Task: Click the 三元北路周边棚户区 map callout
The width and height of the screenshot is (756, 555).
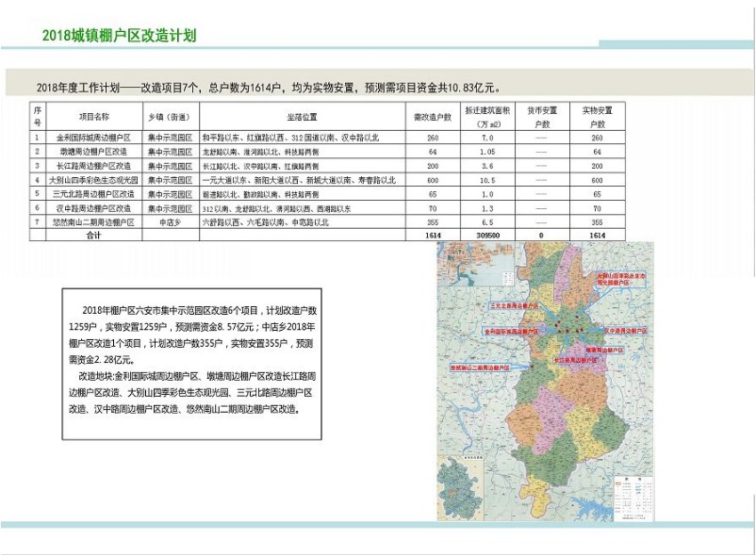Action: click(515, 307)
